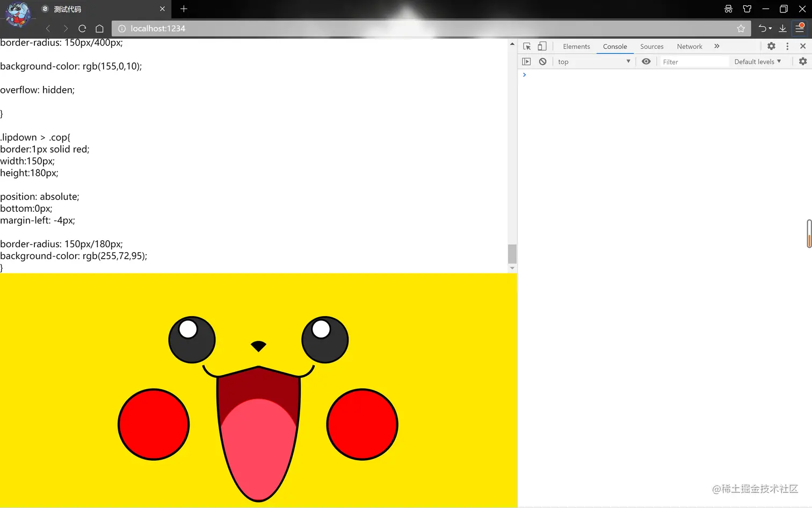Open the 'Default levels' dropdown
The height and width of the screenshot is (508, 812).
(757, 61)
